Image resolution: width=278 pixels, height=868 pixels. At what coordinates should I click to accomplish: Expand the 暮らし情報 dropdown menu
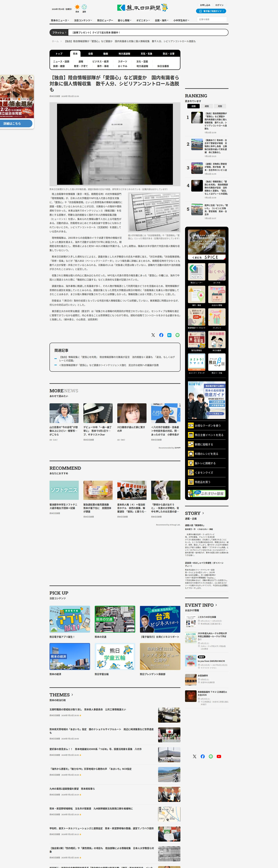click(125, 21)
